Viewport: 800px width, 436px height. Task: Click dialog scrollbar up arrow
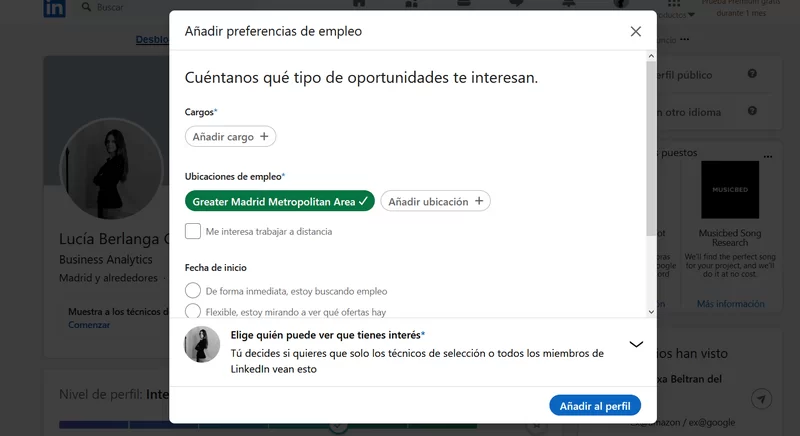[651, 56]
